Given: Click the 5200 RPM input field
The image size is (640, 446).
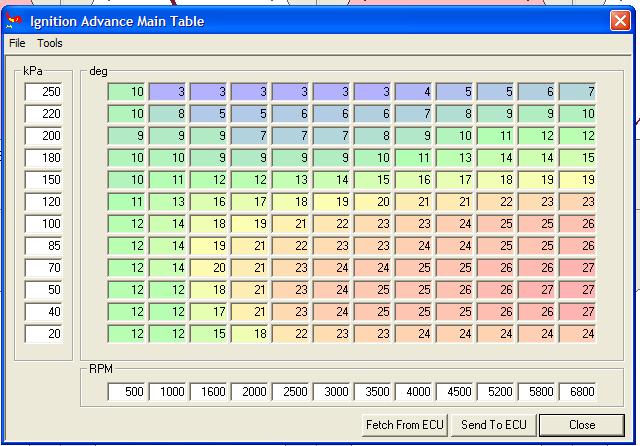Looking at the screenshot, I should tap(496, 392).
